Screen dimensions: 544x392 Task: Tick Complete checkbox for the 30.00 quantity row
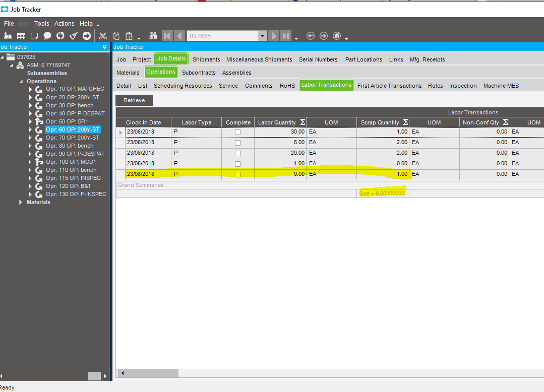(x=237, y=132)
